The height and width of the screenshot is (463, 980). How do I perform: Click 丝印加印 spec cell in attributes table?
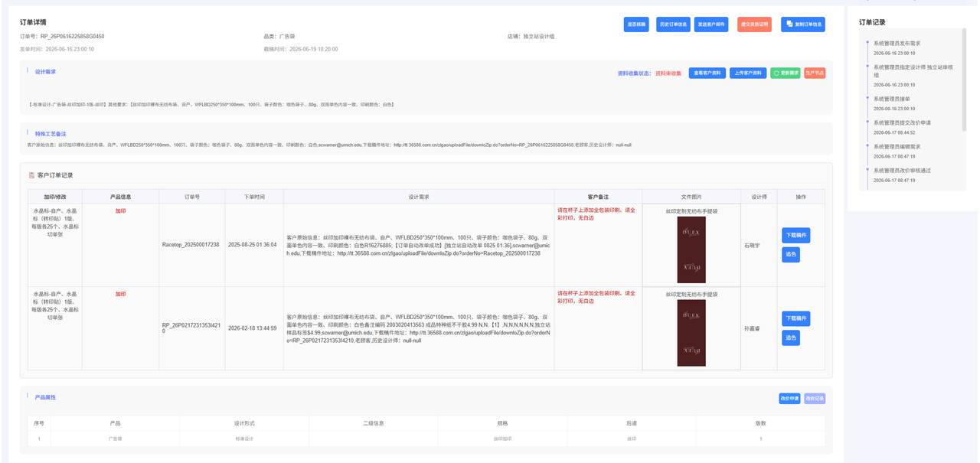(x=502, y=439)
